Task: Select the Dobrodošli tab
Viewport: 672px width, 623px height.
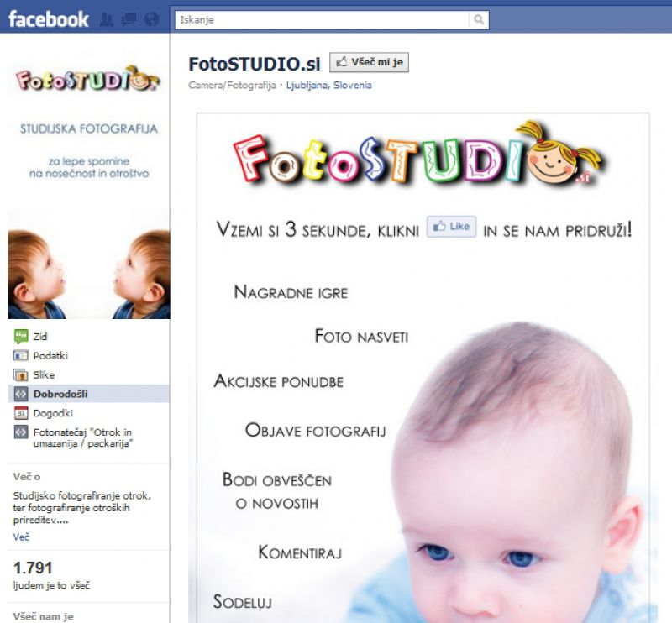Action: pos(89,394)
